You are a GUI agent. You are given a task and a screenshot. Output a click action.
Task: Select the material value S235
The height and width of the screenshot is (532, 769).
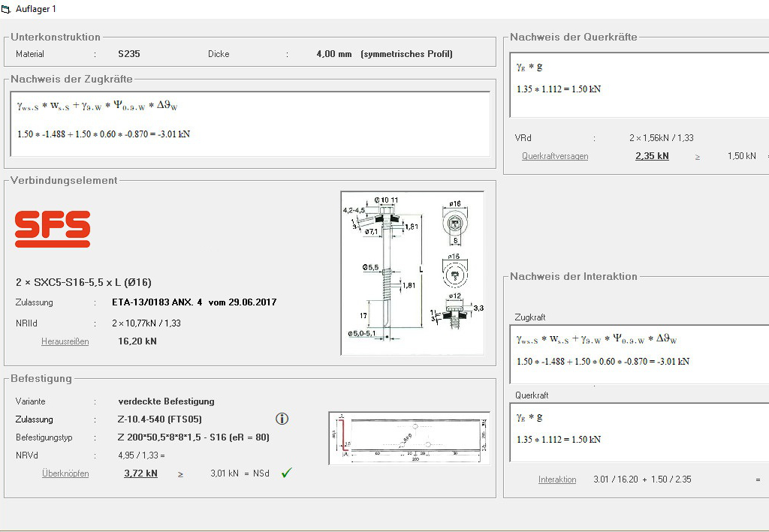[129, 54]
